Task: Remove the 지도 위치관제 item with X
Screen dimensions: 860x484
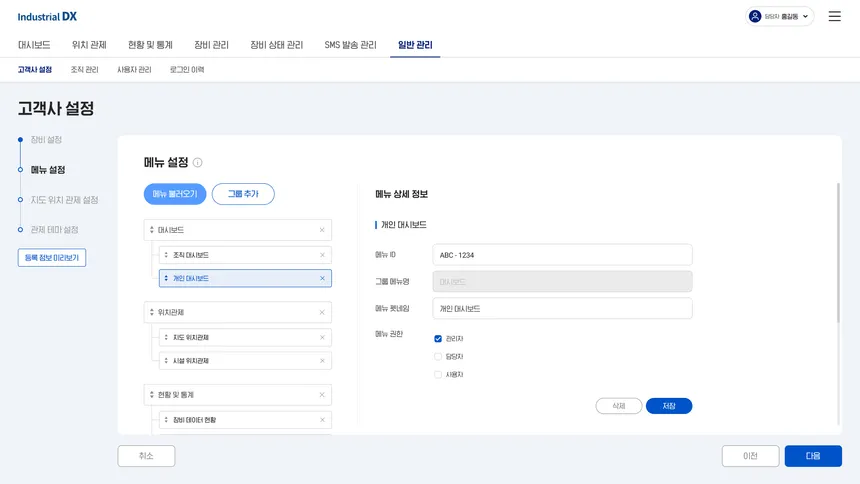Action: coord(322,337)
